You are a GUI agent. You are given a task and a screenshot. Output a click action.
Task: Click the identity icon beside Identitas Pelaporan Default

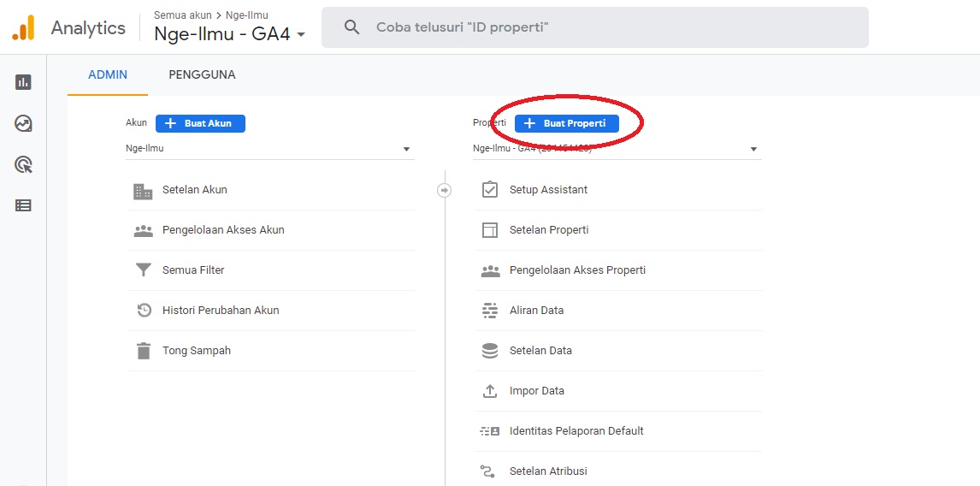click(x=490, y=431)
